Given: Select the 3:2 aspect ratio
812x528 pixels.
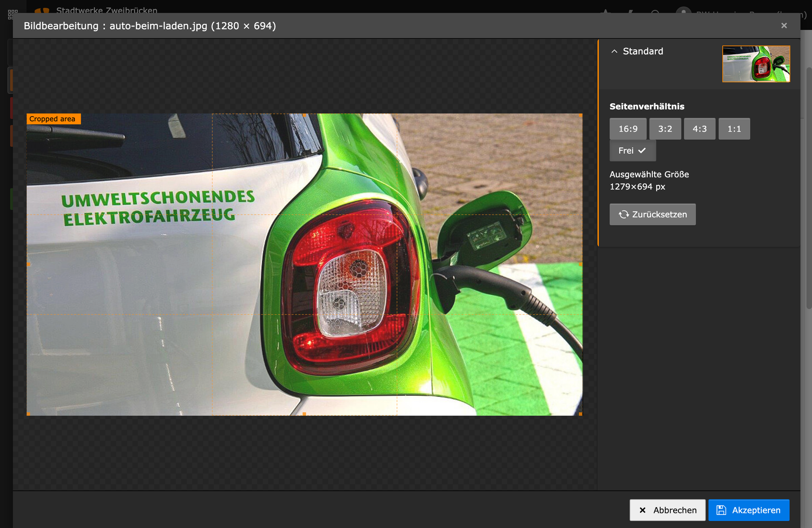Looking at the screenshot, I should pyautogui.click(x=665, y=129).
